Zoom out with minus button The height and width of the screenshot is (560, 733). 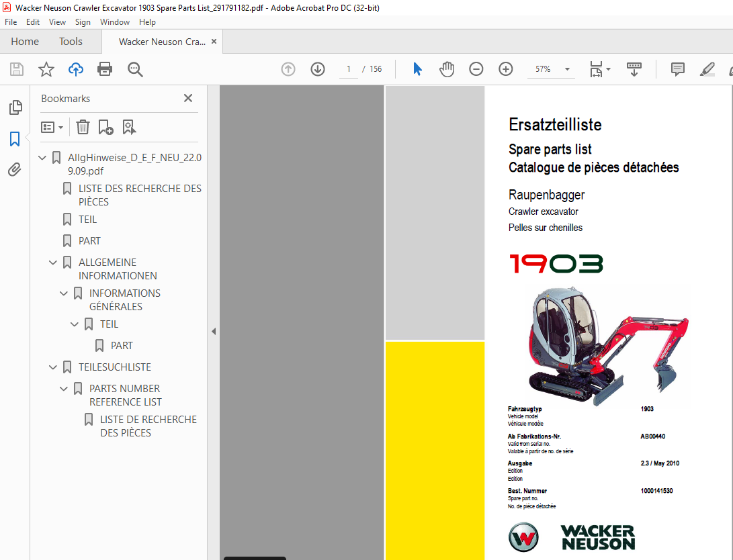click(476, 69)
